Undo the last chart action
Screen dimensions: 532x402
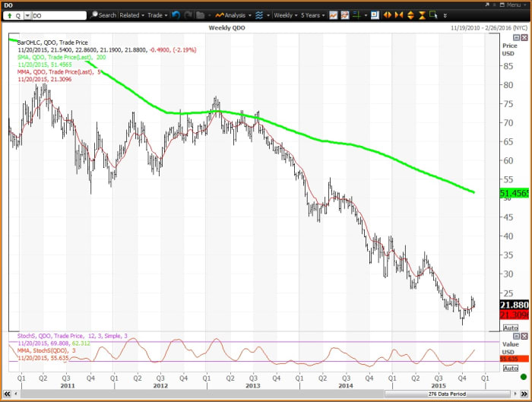coord(176,15)
